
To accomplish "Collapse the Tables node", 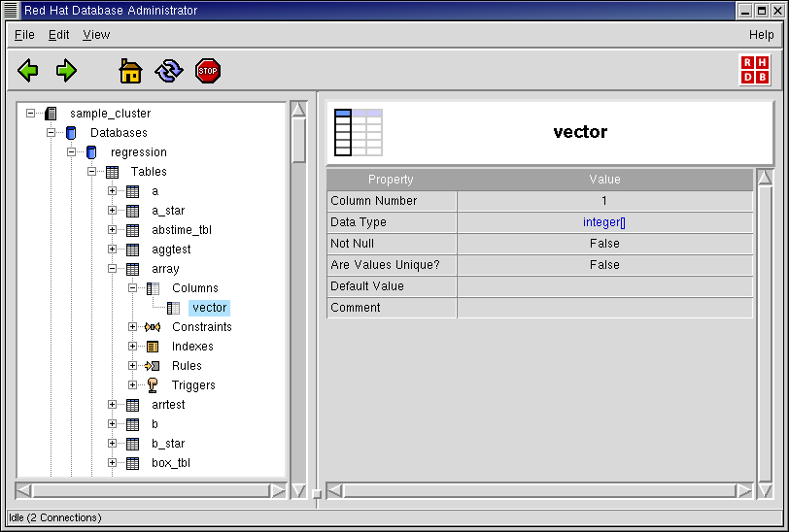I will click(91, 172).
